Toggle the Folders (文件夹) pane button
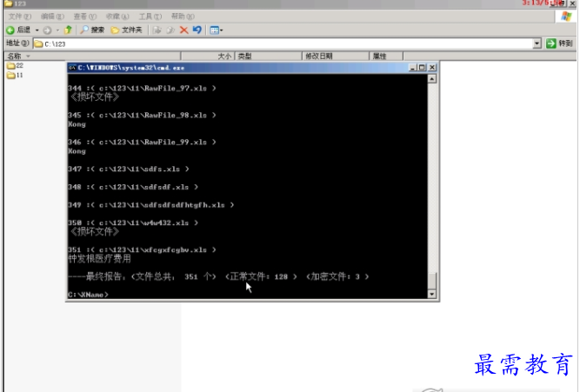The image size is (580, 392). (x=126, y=30)
